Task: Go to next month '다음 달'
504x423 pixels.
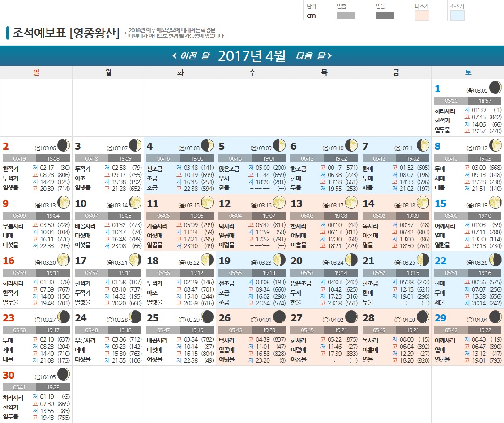Action: pyautogui.click(x=314, y=56)
